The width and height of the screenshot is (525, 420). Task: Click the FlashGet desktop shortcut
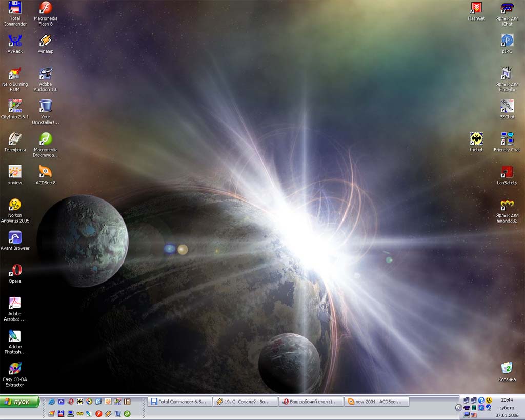pyautogui.click(x=476, y=11)
